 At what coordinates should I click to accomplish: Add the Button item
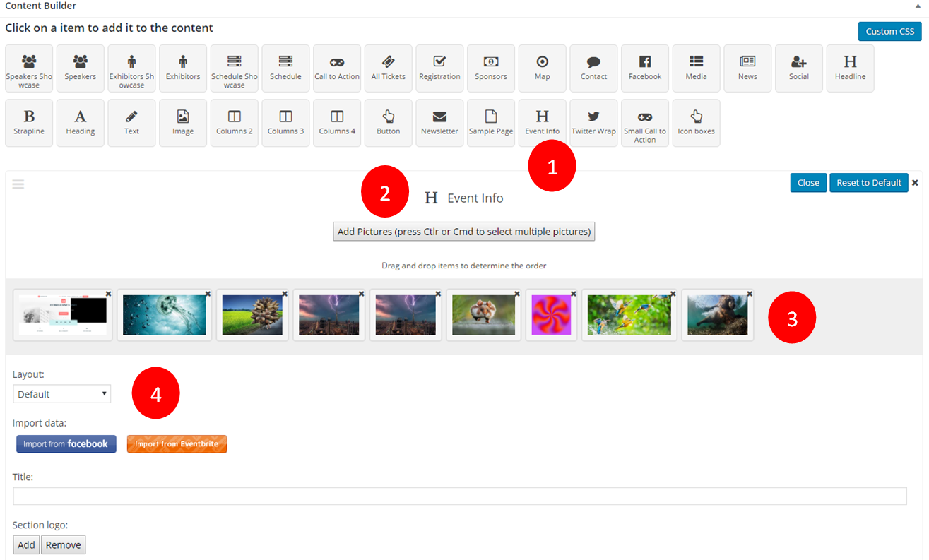click(x=389, y=123)
